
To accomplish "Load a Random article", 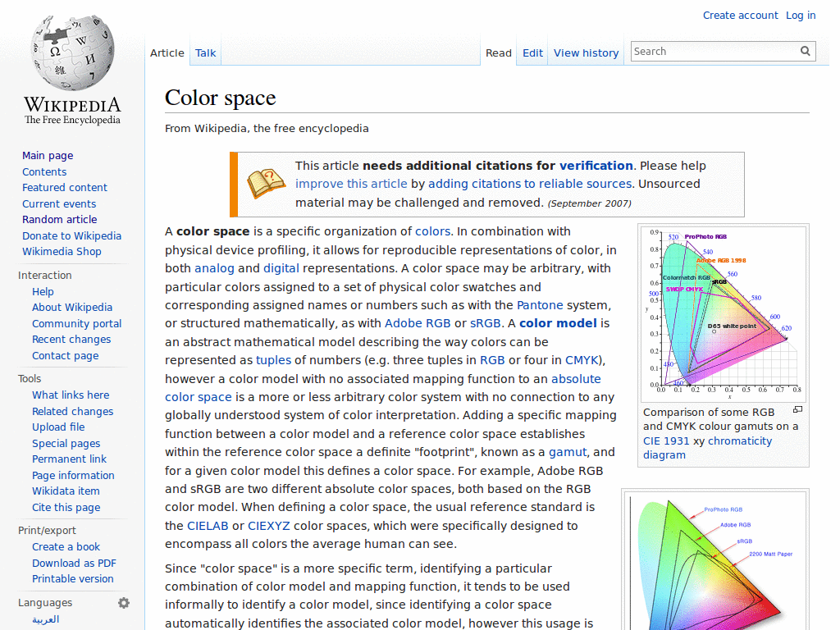I will (59, 219).
